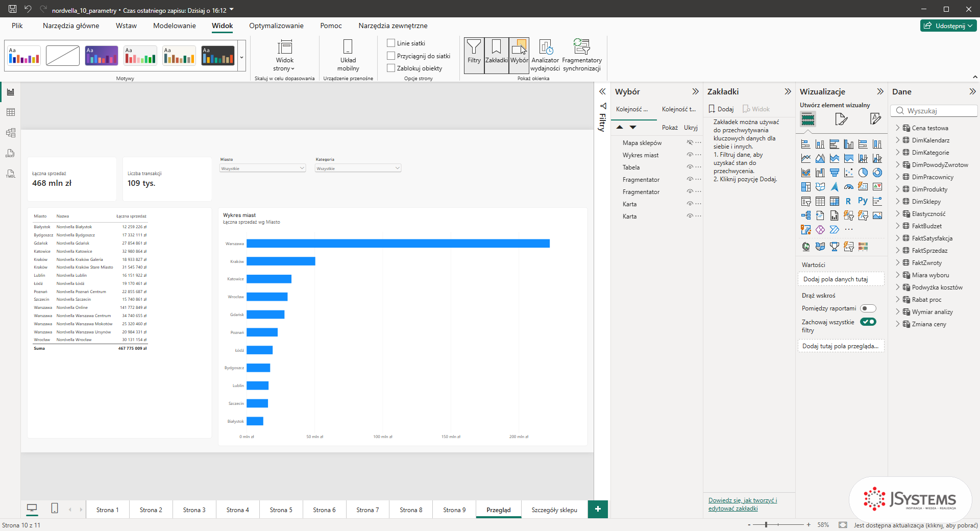980x531 pixels.
Task: Toggle Pomiędzy raportami switch
Action: click(868, 308)
